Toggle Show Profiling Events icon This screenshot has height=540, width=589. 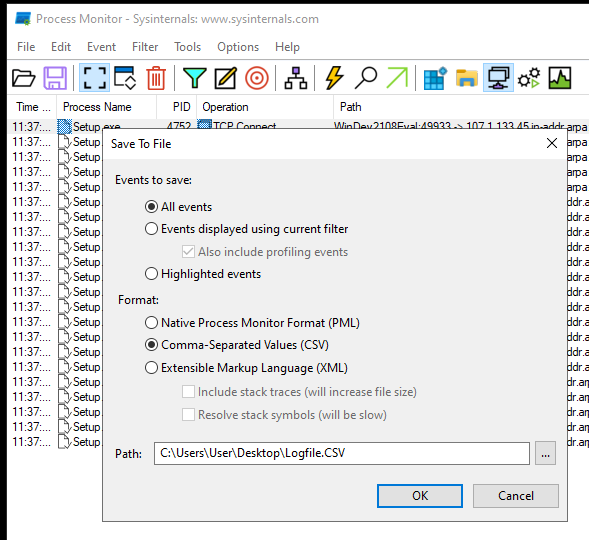coord(560,78)
